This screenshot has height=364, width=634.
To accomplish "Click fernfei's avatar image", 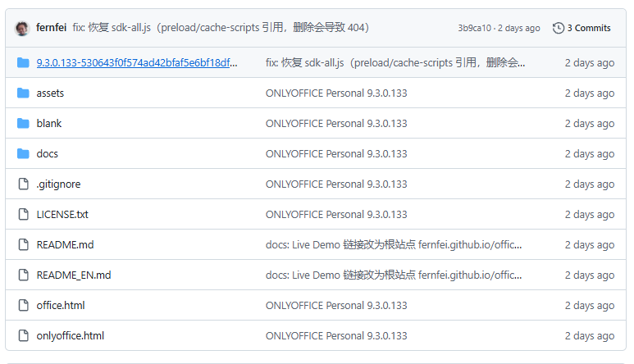I will click(x=22, y=28).
